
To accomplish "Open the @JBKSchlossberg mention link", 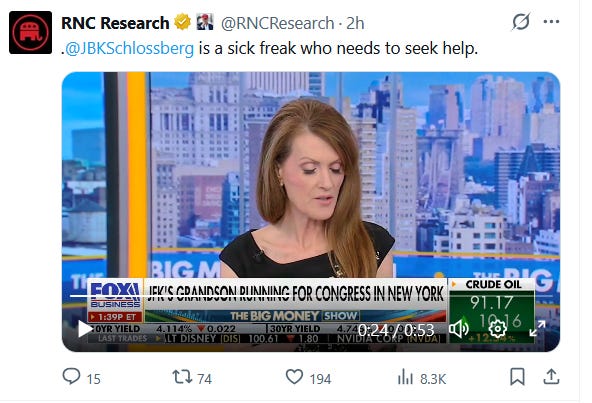I will tap(130, 48).
